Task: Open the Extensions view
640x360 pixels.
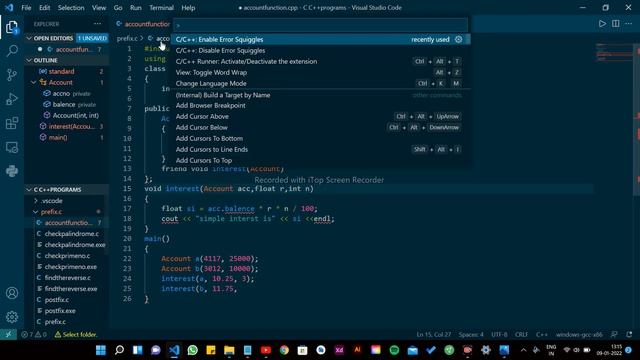Action: point(12,123)
